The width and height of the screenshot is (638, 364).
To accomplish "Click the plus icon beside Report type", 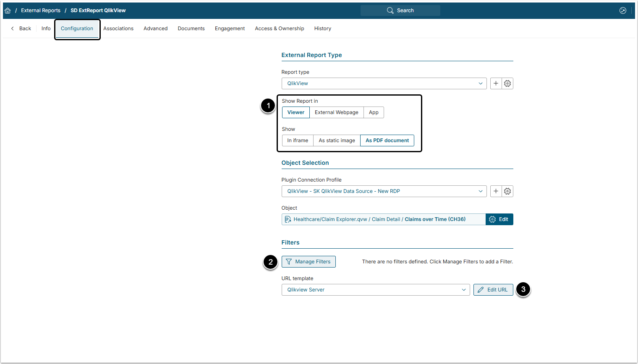I will click(x=496, y=83).
